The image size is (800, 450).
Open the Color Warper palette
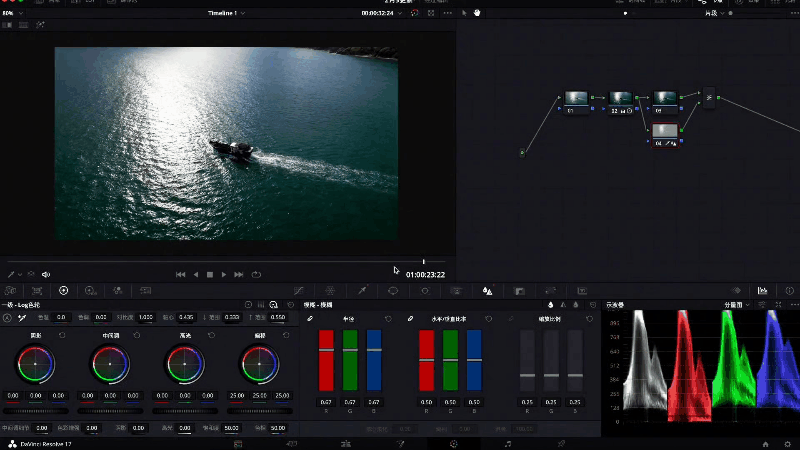pos(330,291)
